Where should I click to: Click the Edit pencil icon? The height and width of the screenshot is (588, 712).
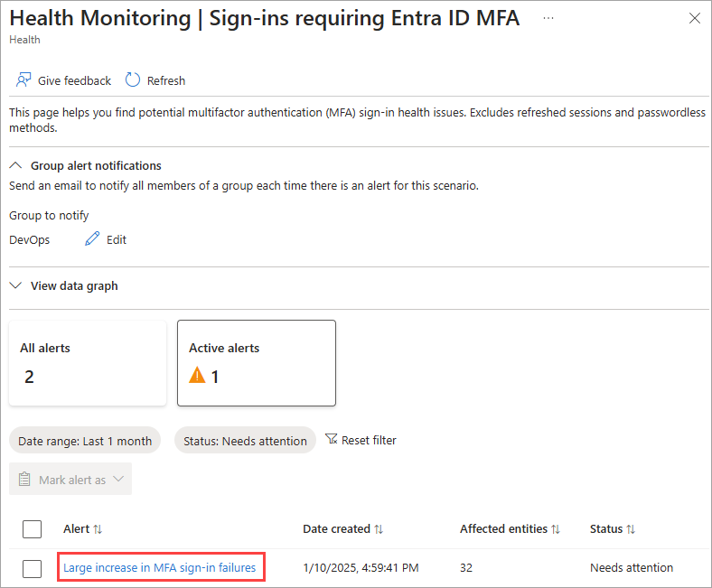point(92,239)
